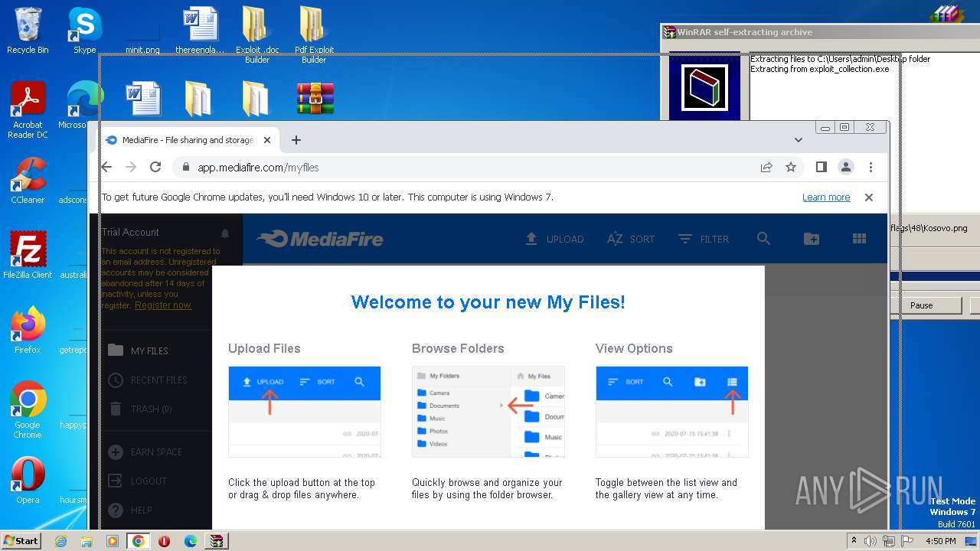Click the Register now link

point(163,305)
